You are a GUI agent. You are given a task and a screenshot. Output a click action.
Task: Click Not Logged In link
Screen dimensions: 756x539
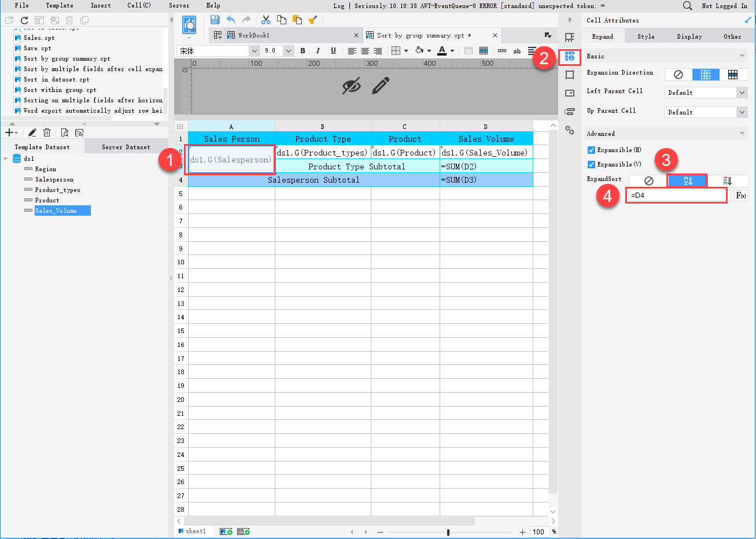[x=724, y=6]
